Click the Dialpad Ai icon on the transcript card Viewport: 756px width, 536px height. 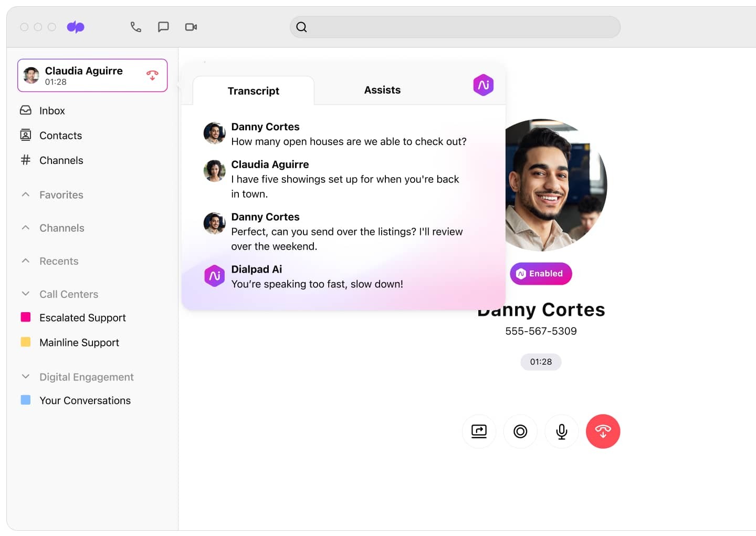(x=483, y=85)
